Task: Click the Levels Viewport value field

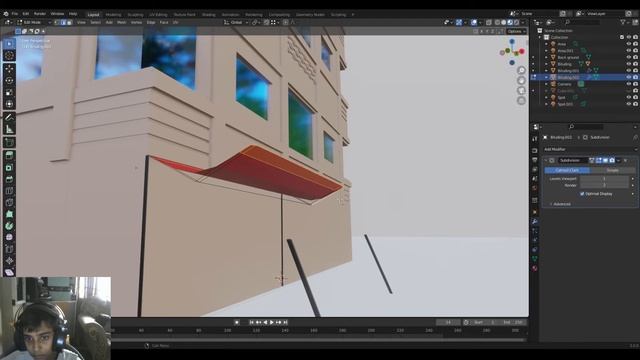Action: pos(604,179)
